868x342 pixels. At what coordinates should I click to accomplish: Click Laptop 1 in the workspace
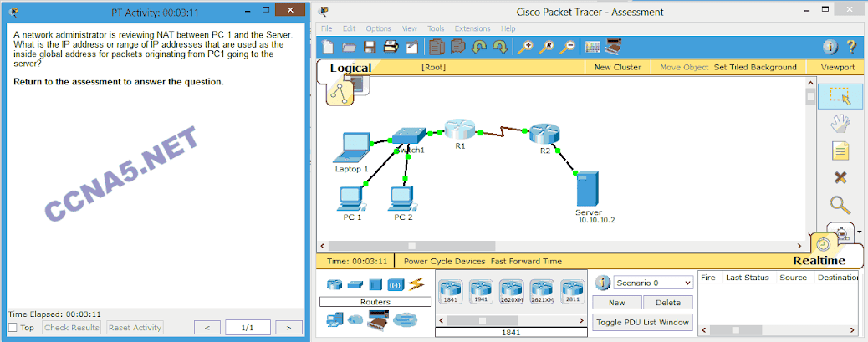tap(351, 147)
